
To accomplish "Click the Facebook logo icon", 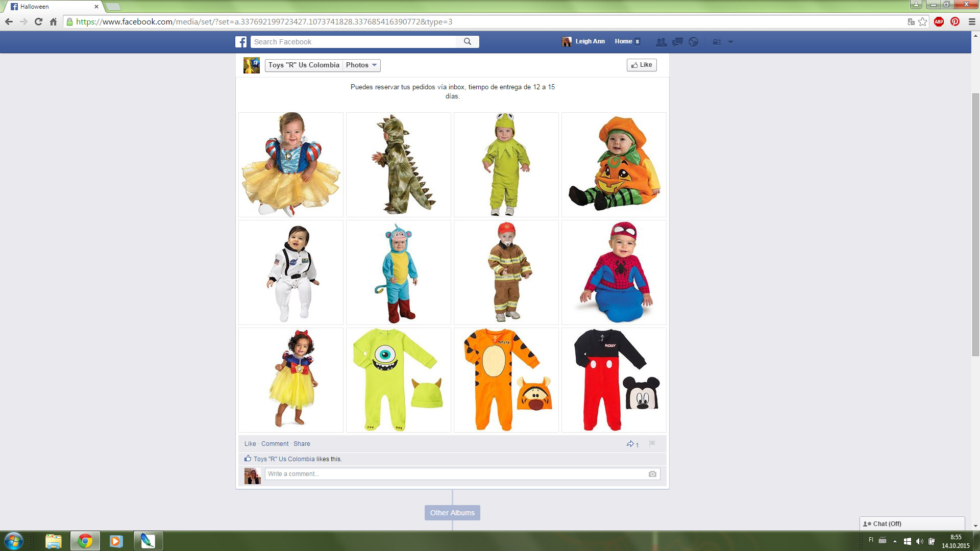I will pyautogui.click(x=241, y=42).
